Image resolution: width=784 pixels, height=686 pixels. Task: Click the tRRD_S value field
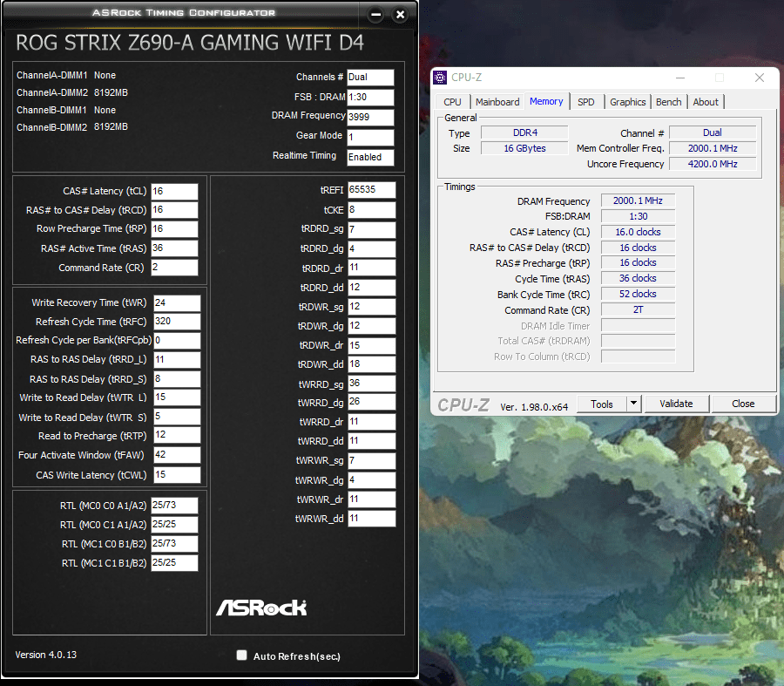point(177,379)
